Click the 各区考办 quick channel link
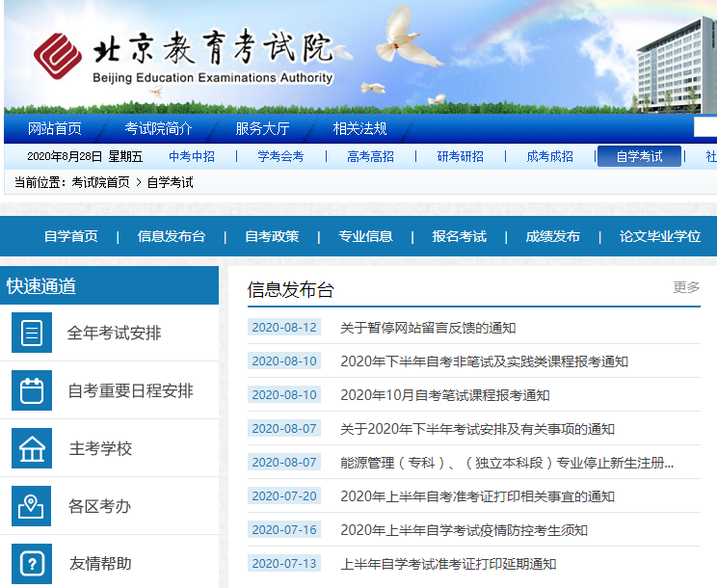Screen dimensions: 717x588 tap(99, 507)
